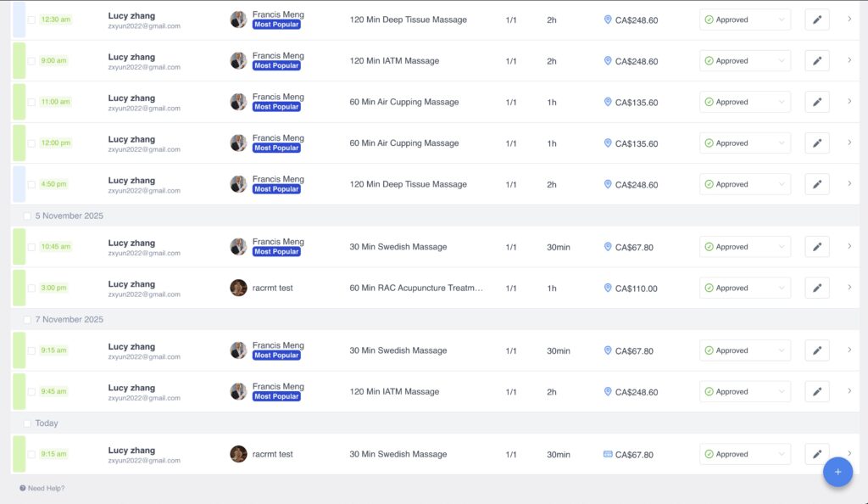868x504 pixels.
Task: Edit the 12:30 am Deep Tissue Massage appointment
Action: coord(817,20)
